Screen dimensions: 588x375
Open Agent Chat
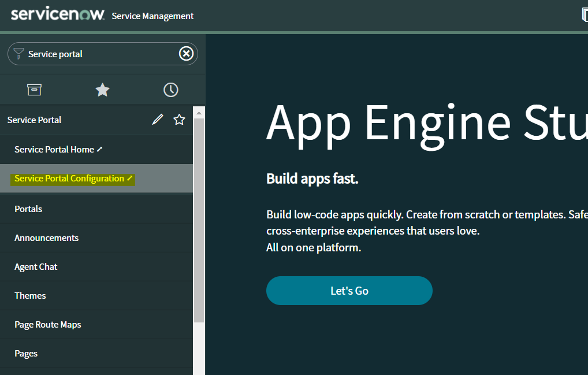point(36,266)
